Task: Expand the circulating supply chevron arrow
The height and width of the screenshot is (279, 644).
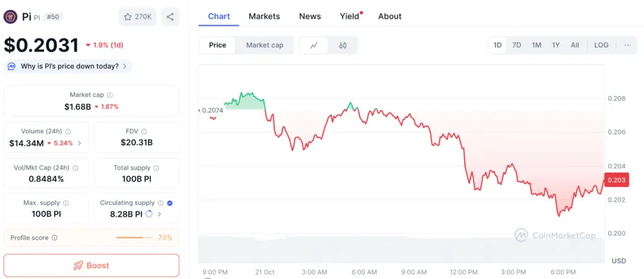Action: pyautogui.click(x=159, y=214)
